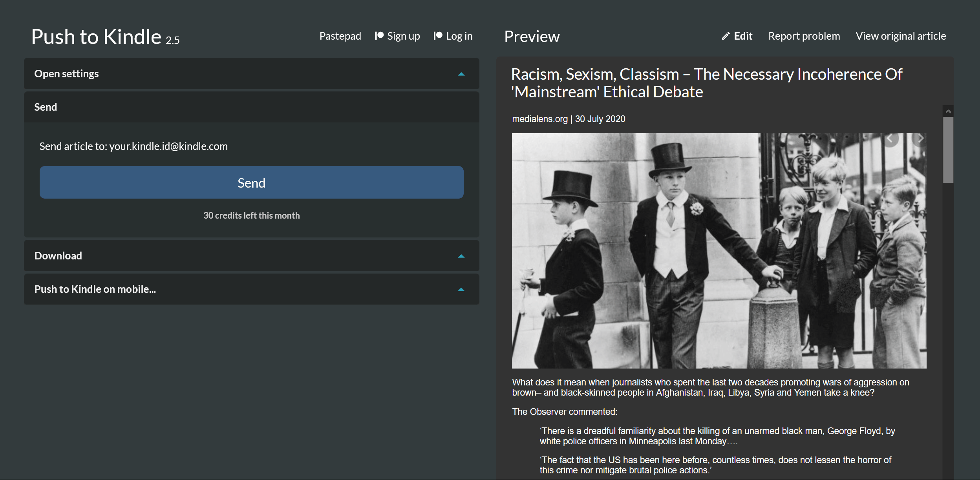The image size is (980, 480).
Task: Open the Pastepad page
Action: (340, 36)
